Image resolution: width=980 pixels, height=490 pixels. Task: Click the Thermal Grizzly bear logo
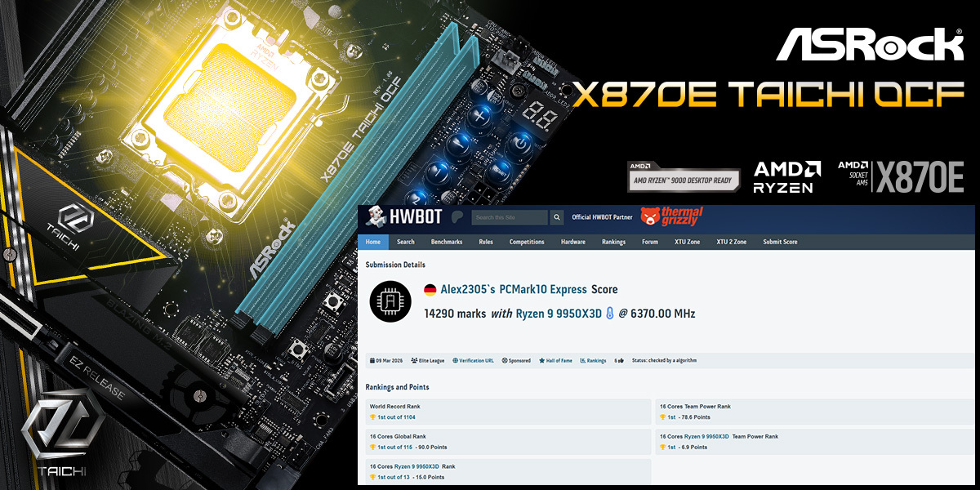tap(652, 217)
